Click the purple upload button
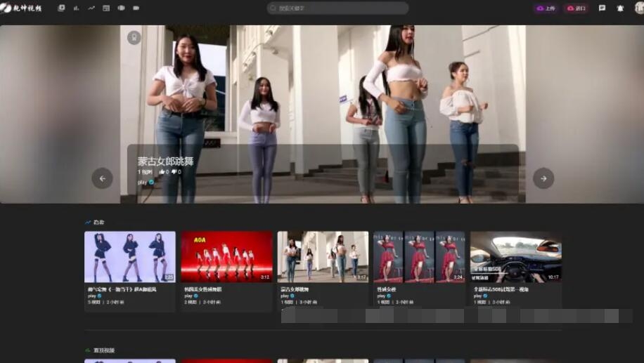 pos(546,8)
